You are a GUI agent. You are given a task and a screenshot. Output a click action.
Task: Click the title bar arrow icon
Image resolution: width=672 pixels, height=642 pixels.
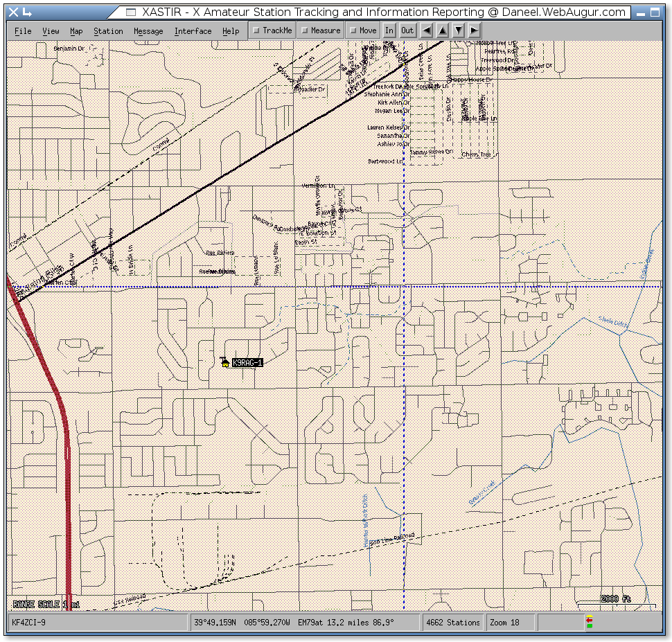pos(28,12)
